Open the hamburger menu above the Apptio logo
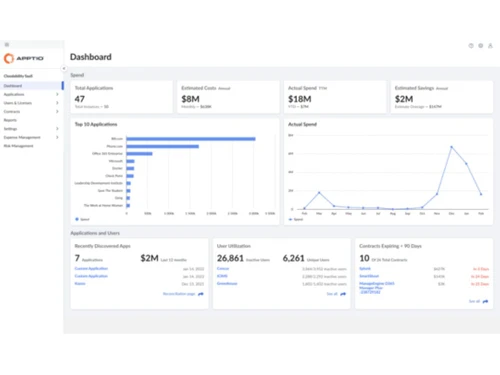 click(x=7, y=44)
